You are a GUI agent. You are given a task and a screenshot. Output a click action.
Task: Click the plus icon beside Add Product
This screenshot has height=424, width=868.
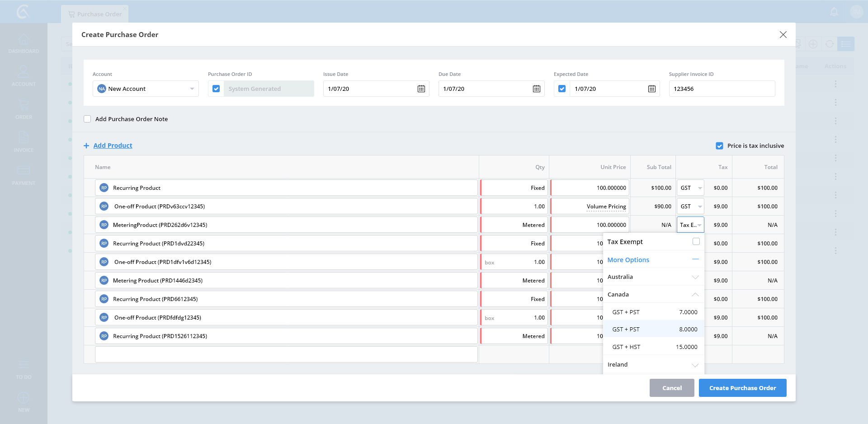(86, 146)
